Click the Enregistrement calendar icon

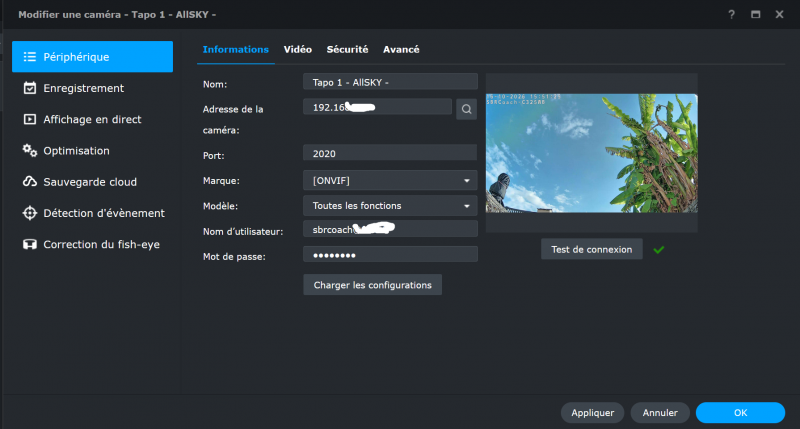click(30, 88)
